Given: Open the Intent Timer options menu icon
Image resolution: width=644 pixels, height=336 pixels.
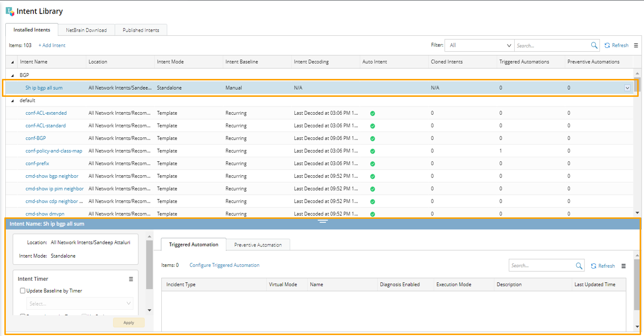Looking at the screenshot, I should 131,279.
